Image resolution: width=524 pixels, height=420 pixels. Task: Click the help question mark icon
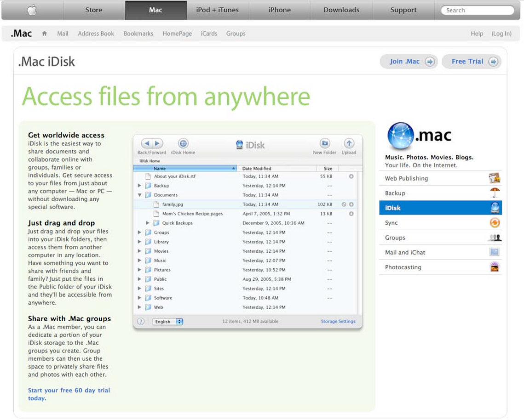coord(141,322)
